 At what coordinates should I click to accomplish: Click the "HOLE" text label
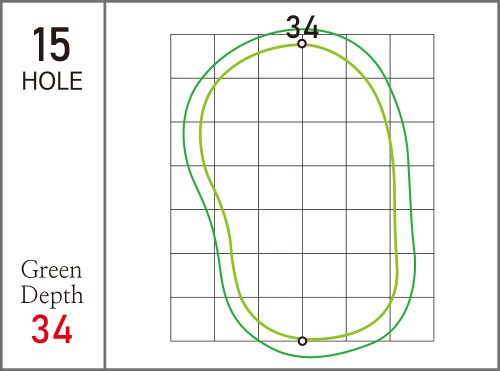coord(52,81)
